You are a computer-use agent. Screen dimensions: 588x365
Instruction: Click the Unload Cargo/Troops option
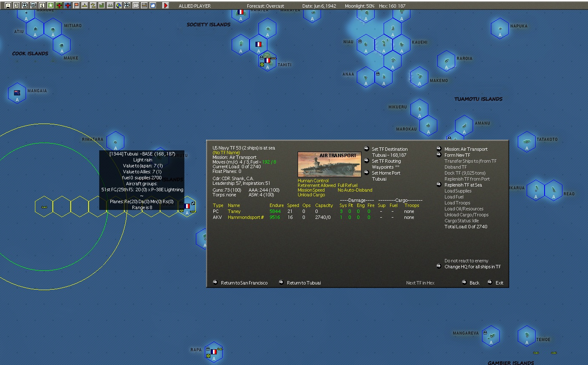[467, 215]
